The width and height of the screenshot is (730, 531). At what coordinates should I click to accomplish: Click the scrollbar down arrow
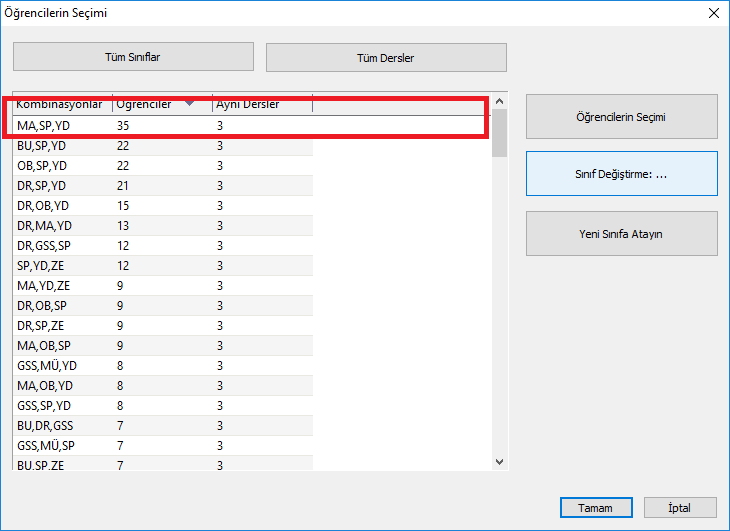click(501, 461)
